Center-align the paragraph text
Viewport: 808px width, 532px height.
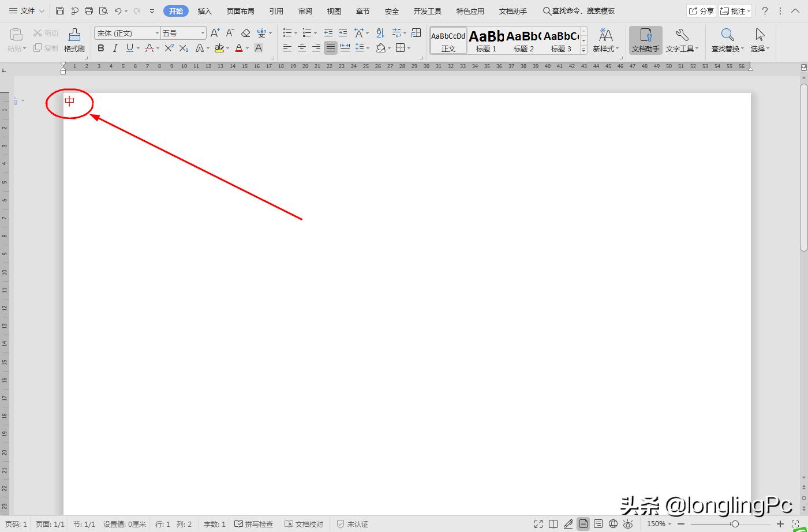(301, 48)
